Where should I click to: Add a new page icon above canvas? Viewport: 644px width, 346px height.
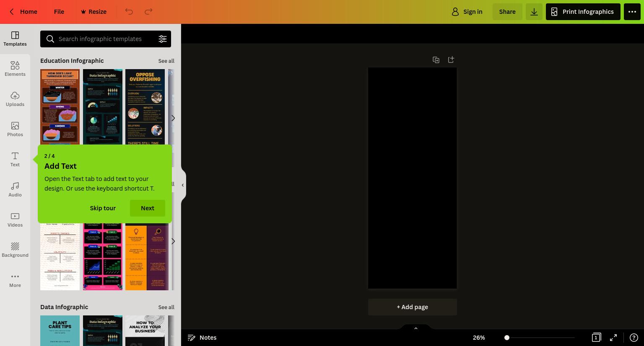click(x=451, y=60)
